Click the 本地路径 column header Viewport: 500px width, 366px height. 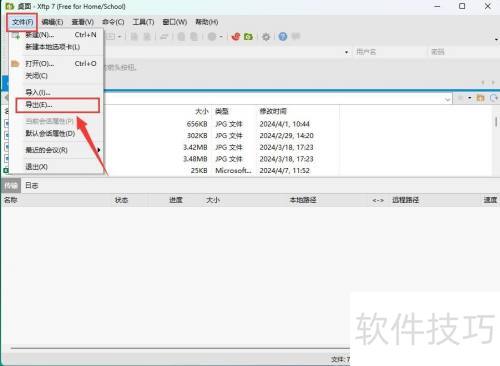point(303,200)
